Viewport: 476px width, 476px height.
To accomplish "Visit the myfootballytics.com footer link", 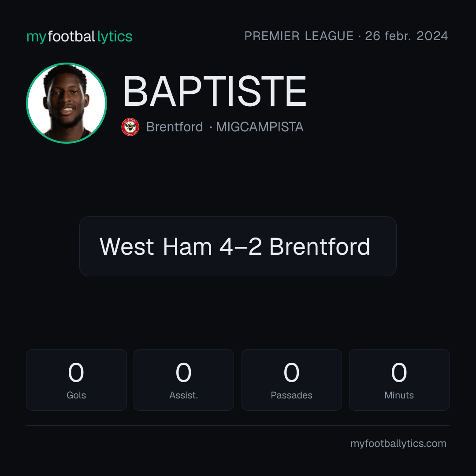I will (x=398, y=443).
